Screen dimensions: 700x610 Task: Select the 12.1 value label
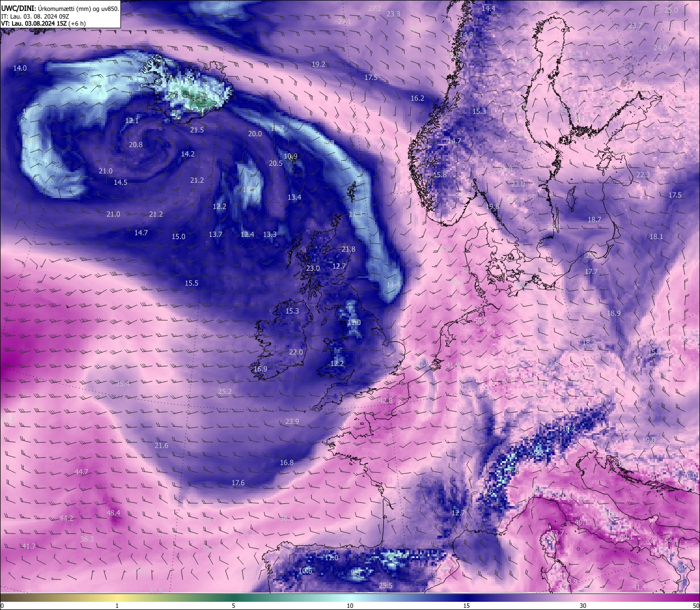pos(132,120)
